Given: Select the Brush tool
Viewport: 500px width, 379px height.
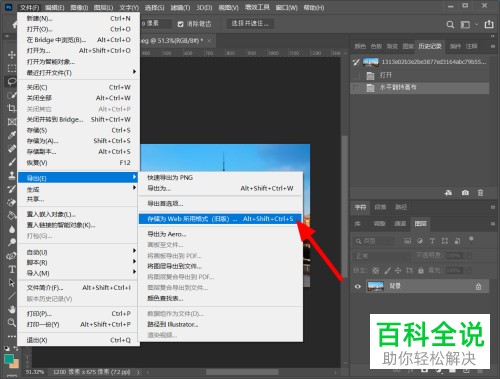Looking at the screenshot, I should coord(12,162).
